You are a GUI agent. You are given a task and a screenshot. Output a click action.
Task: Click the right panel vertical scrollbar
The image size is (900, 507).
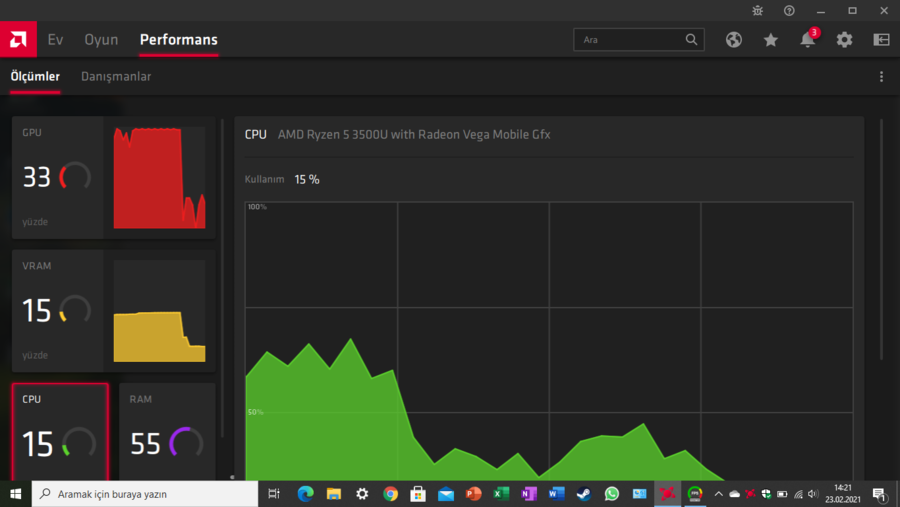click(881, 239)
